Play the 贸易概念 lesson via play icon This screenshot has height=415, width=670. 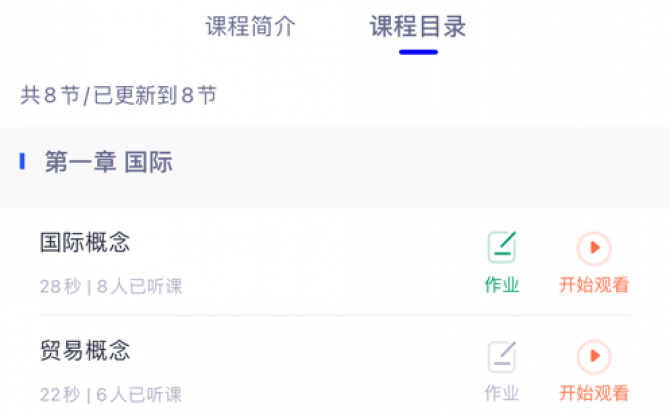click(x=594, y=356)
